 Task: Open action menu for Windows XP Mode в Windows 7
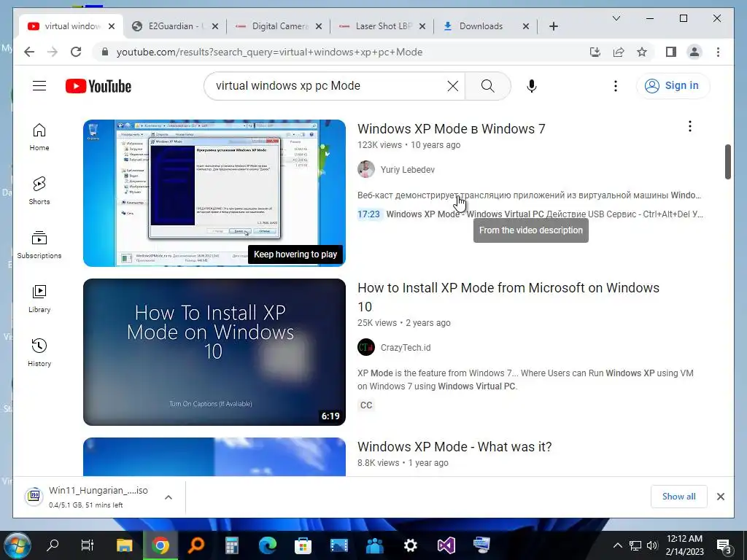tap(690, 126)
